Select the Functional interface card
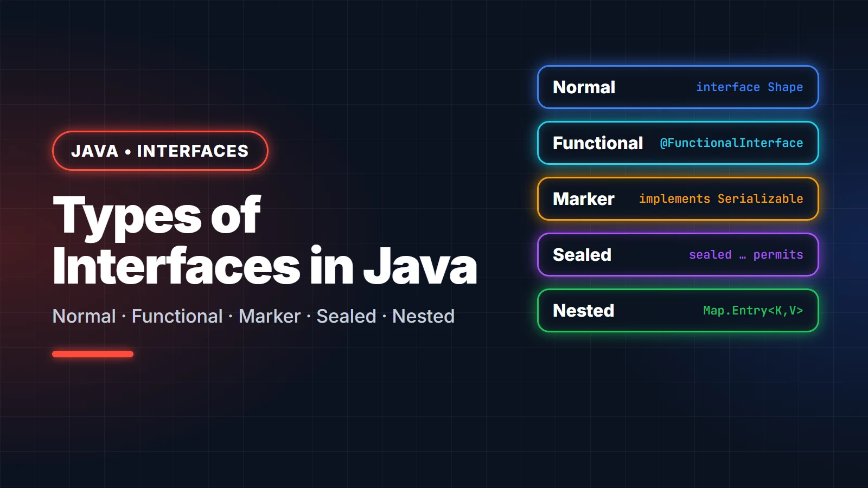The width and height of the screenshot is (868, 488). coord(678,143)
